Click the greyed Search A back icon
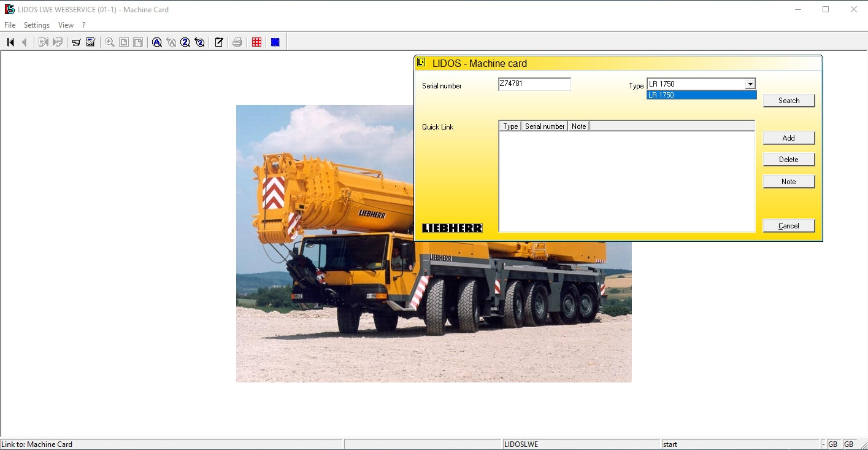This screenshot has width=868, height=450. [x=171, y=42]
